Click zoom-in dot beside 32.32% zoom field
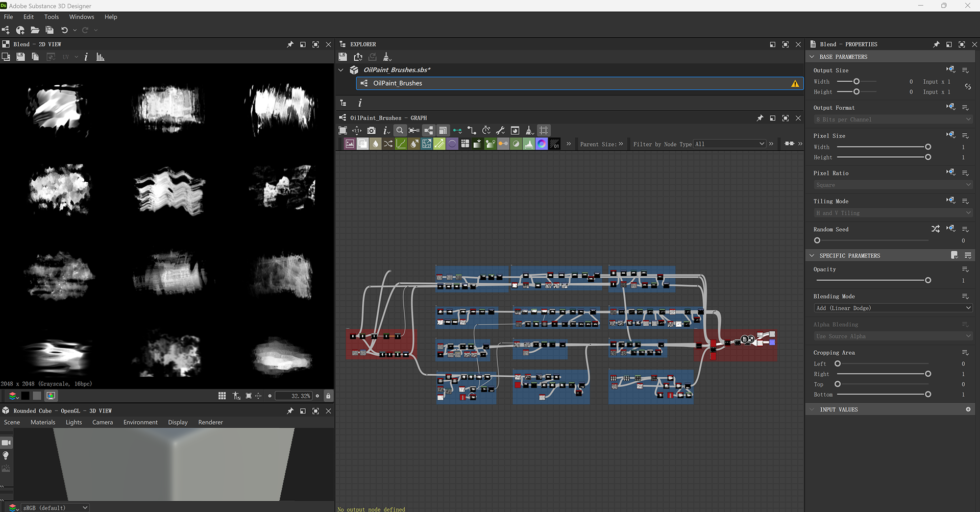This screenshot has height=512, width=980. (317, 396)
